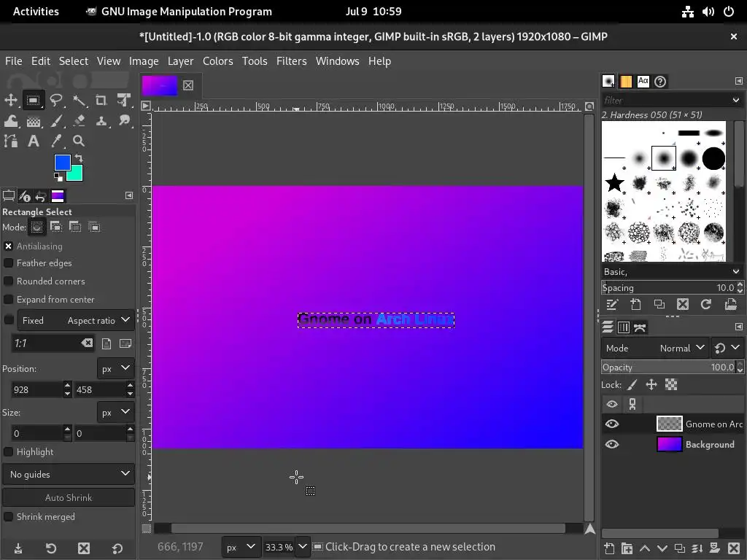Select the Eraser tool
Image resolution: width=747 pixels, height=560 pixels.
tap(79, 121)
